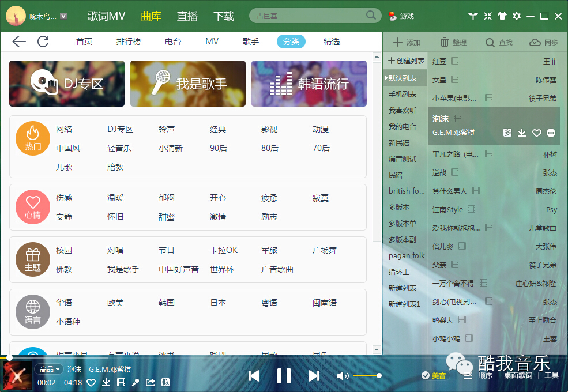Open the 卡拉OK theme link
Viewport: 568px width, 392px height.
[x=224, y=250]
